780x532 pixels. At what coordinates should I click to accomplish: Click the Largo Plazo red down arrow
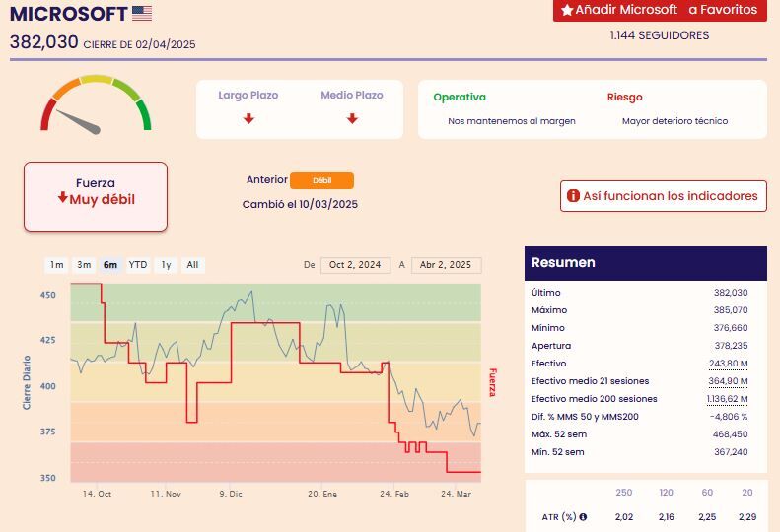click(248, 118)
